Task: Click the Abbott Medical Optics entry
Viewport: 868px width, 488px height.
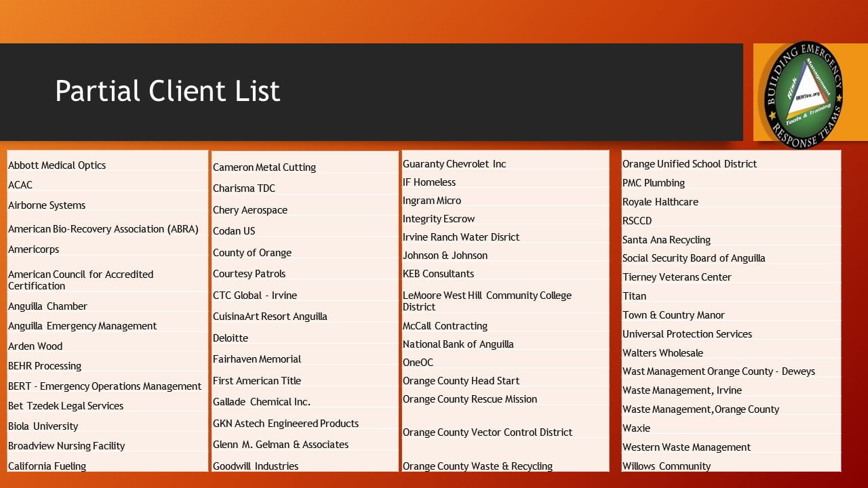Action: pyautogui.click(x=57, y=165)
